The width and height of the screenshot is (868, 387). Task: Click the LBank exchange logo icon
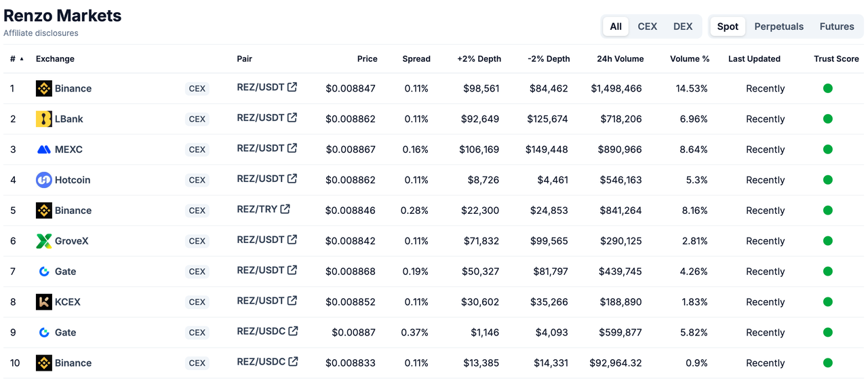click(44, 119)
